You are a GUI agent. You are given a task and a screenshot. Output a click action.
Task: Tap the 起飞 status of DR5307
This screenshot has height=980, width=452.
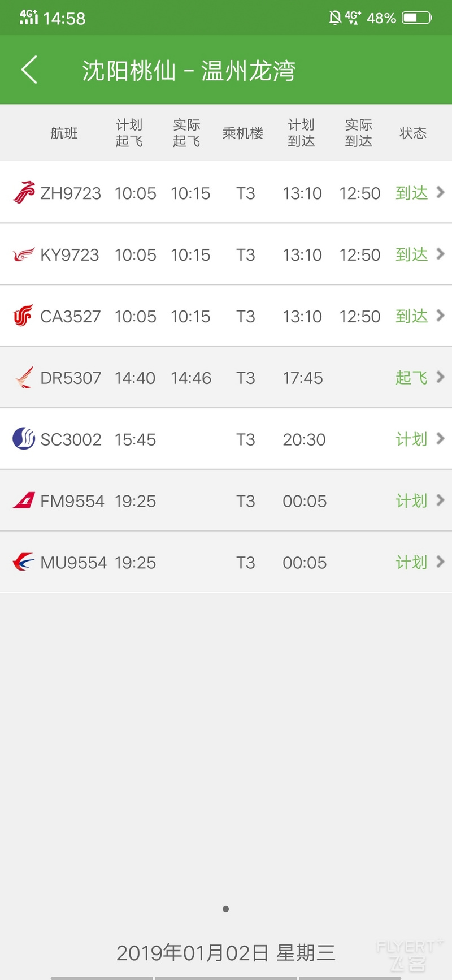tap(412, 378)
